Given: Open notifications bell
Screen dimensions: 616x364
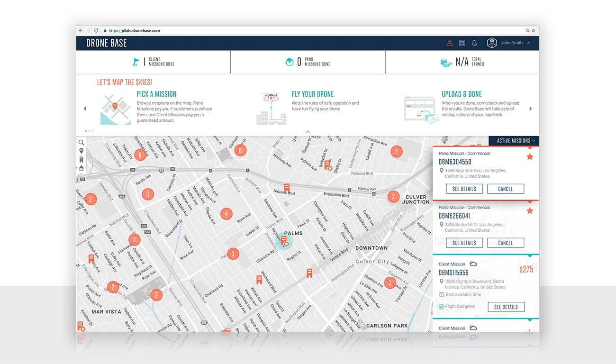Looking at the screenshot, I should [474, 43].
